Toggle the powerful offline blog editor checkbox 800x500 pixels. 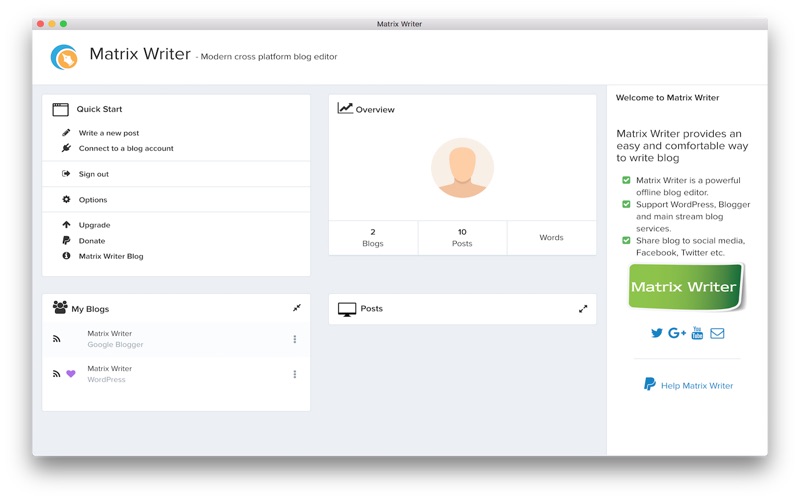[x=626, y=180]
